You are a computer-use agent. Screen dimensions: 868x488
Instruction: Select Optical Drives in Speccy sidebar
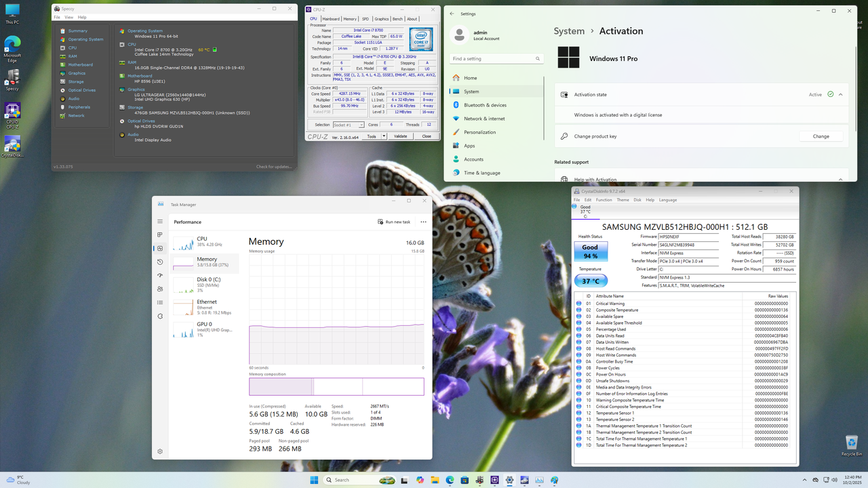[81, 90]
